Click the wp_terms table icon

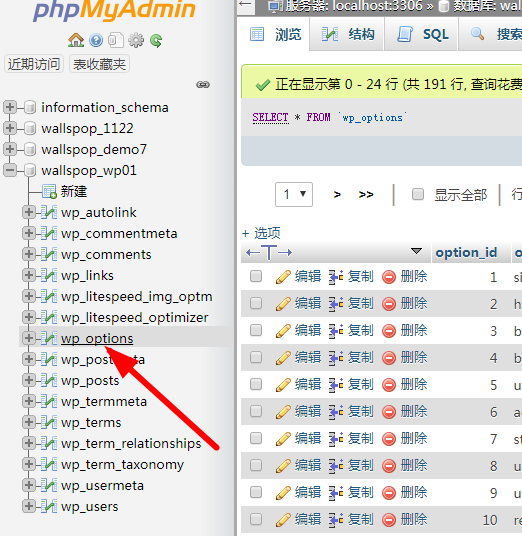(x=49, y=423)
